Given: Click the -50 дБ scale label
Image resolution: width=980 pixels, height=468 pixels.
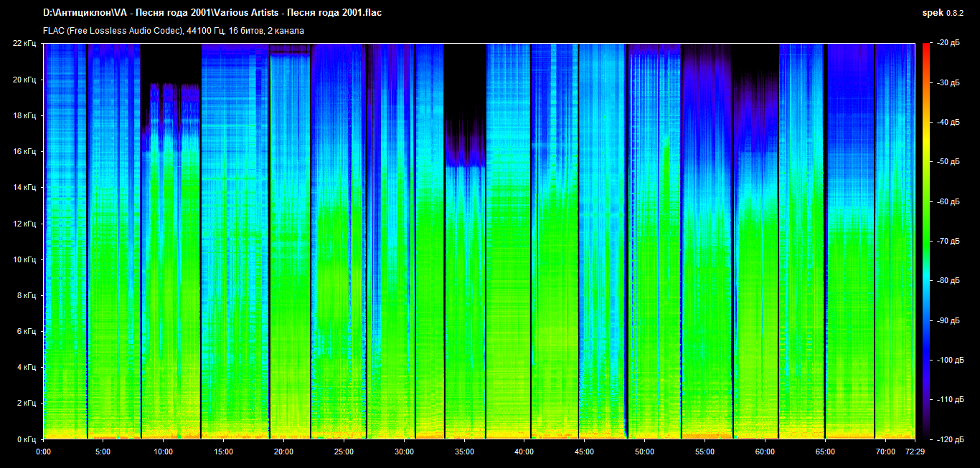Looking at the screenshot, I should 948,162.
